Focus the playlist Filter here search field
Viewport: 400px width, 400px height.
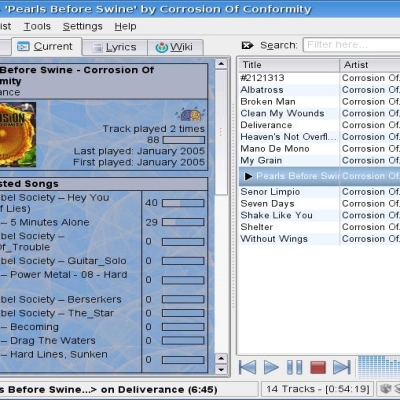pyautogui.click(x=351, y=45)
